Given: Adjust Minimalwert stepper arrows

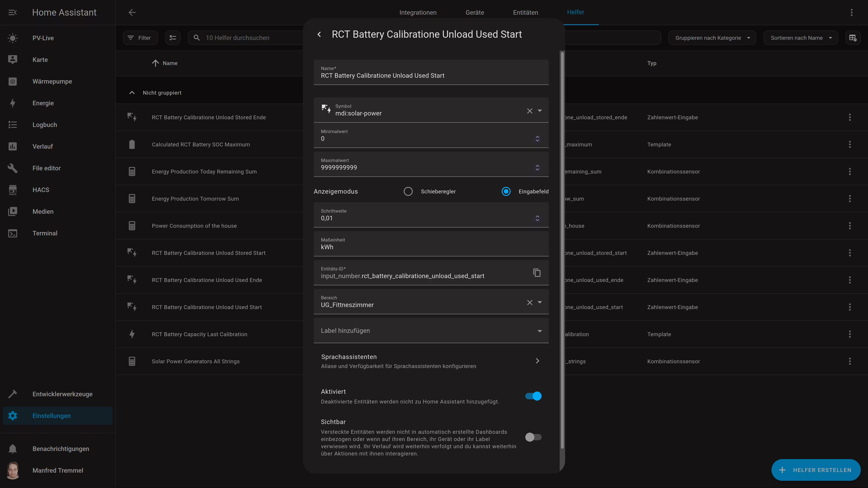Looking at the screenshot, I should coord(538,139).
